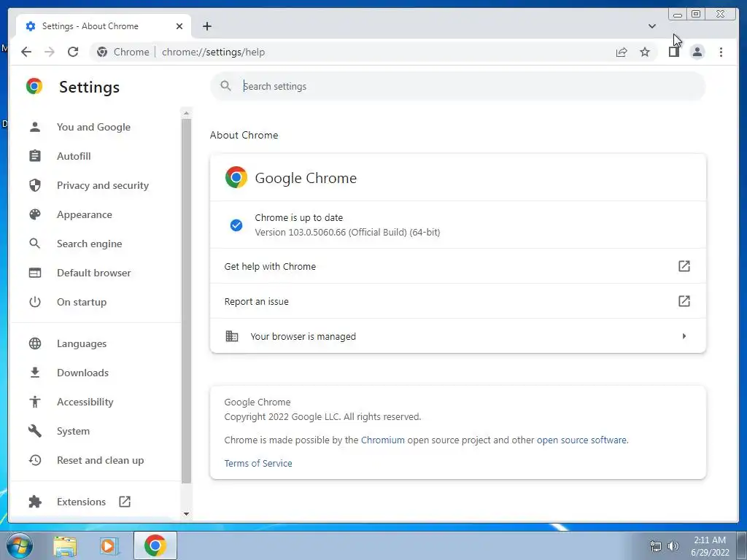Click the sidebar scrollbar up arrow
The height and width of the screenshot is (560, 747).
tap(186, 113)
